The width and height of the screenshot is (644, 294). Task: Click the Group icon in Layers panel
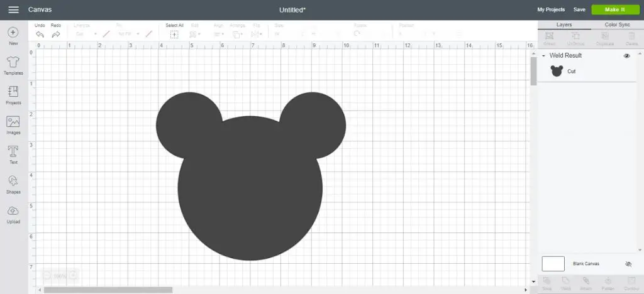(x=549, y=36)
